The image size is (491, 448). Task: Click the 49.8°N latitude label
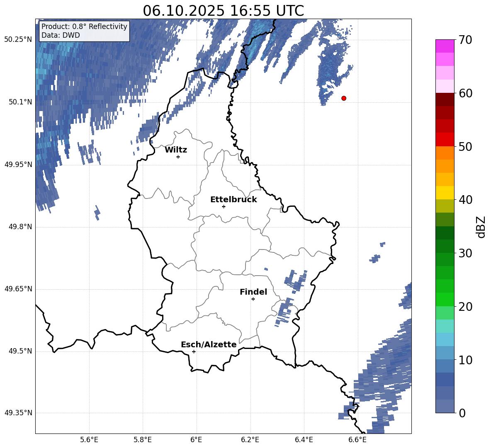pos(20,227)
